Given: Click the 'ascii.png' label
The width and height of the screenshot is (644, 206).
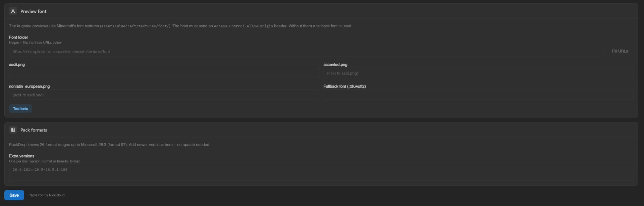Looking at the screenshot, I should pos(17,64).
